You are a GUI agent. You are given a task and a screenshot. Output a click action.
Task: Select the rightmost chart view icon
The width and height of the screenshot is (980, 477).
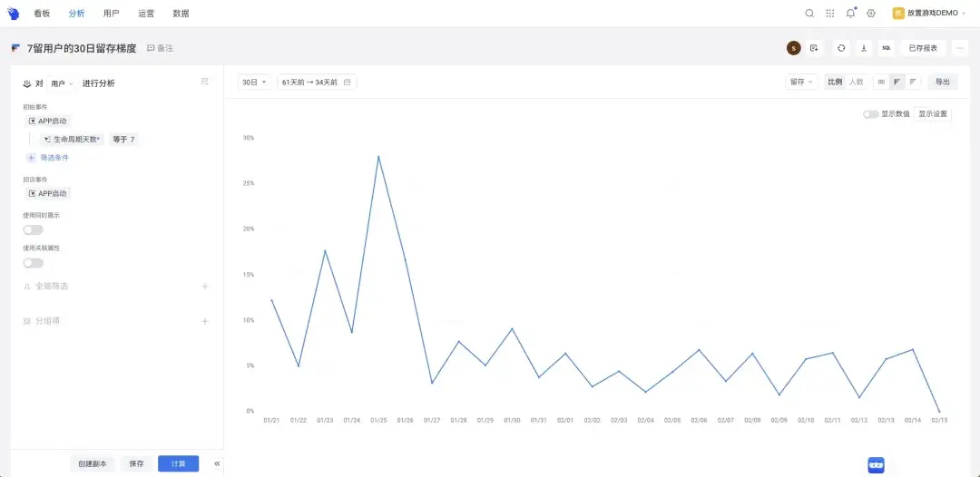(x=913, y=82)
